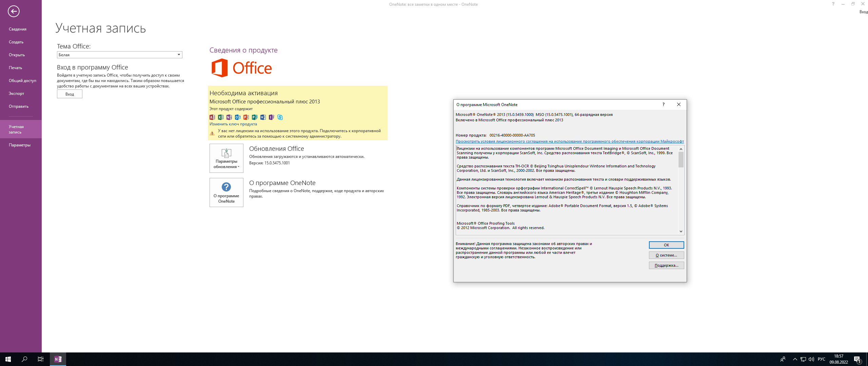Click the Excel icon in product contents

pyautogui.click(x=221, y=117)
